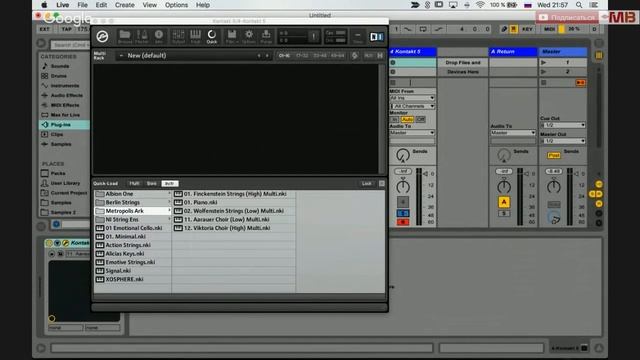Image resolution: width=640 pixels, height=360 pixels.
Task: Open the Cue Out dropdown
Action: coord(563,125)
